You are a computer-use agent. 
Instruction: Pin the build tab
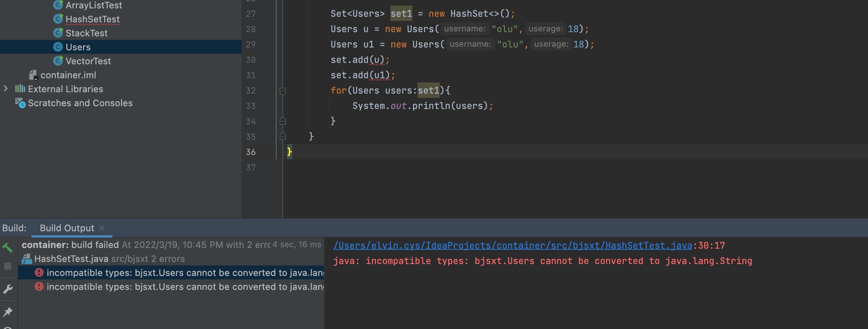(x=8, y=312)
